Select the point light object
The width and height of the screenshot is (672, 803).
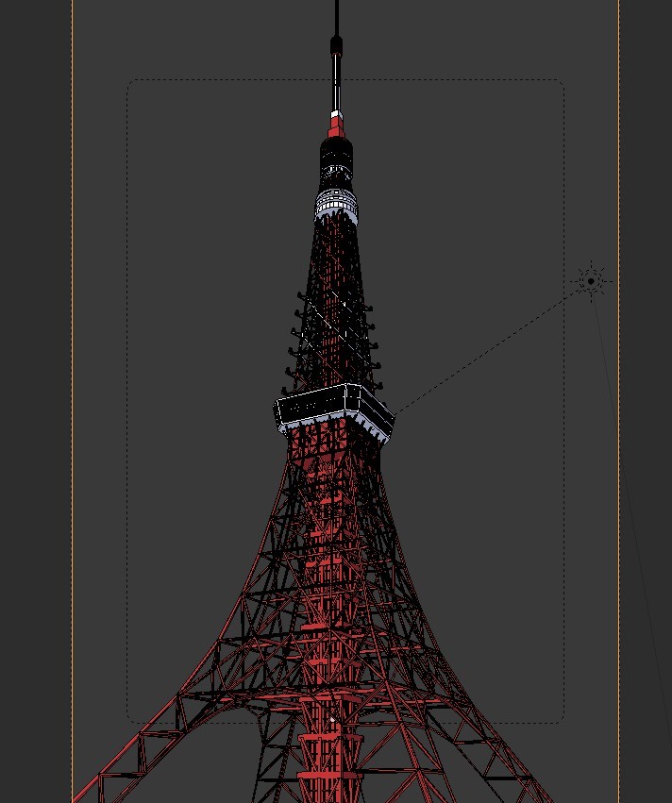pos(591,281)
